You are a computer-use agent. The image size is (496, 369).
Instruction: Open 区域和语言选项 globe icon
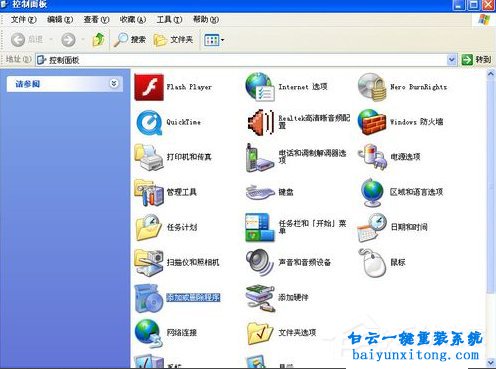(x=372, y=193)
